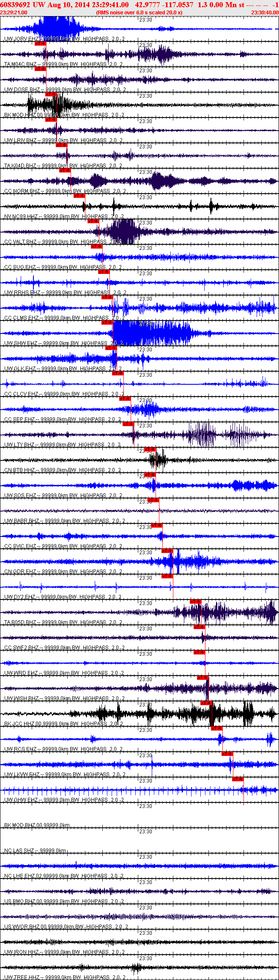The height and width of the screenshot is (980, 279).
Task: Click the 23:30 tick label above the UW TREE trace
Action: pyautogui.click(x=145, y=958)
